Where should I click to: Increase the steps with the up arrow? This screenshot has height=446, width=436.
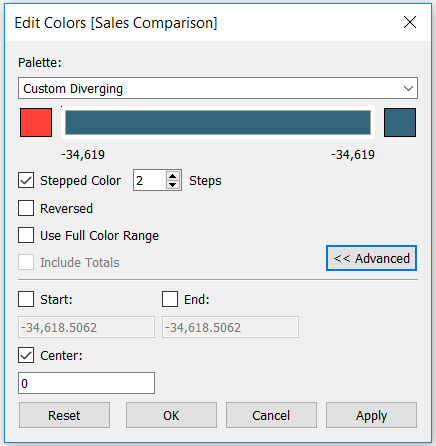(x=172, y=176)
